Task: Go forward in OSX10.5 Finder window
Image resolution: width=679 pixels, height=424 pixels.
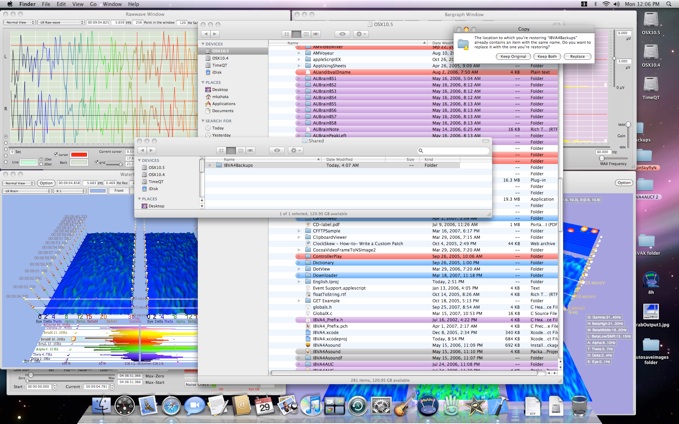Action: coord(215,34)
